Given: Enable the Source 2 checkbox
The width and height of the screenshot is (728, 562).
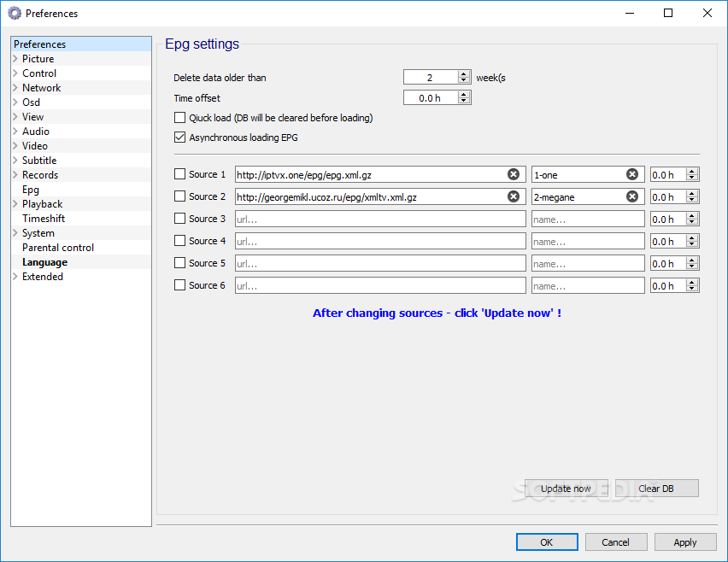Looking at the screenshot, I should pos(179,196).
